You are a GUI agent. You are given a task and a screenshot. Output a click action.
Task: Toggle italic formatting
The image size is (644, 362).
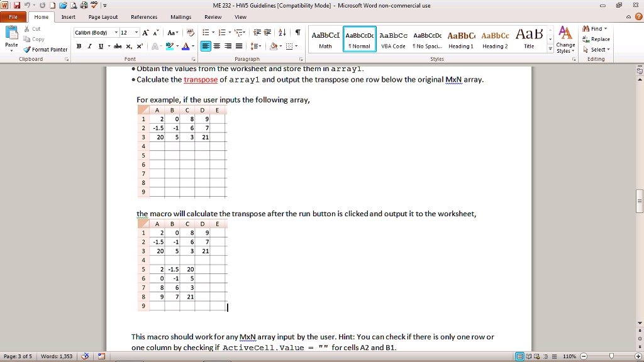coord(89,47)
